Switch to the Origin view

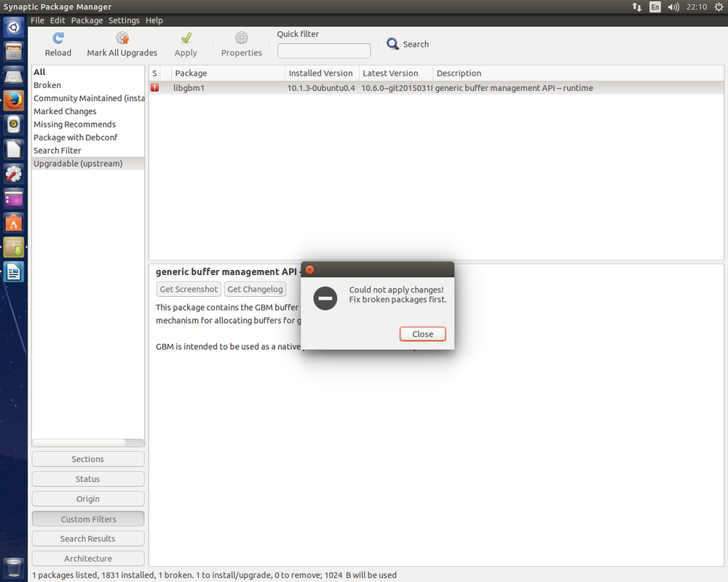coord(88,499)
